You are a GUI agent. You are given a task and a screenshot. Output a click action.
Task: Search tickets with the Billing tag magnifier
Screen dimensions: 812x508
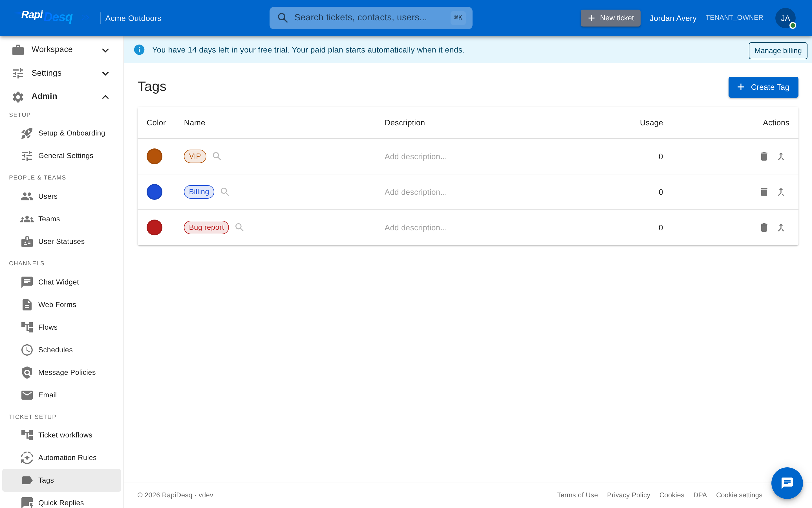pyautogui.click(x=225, y=192)
